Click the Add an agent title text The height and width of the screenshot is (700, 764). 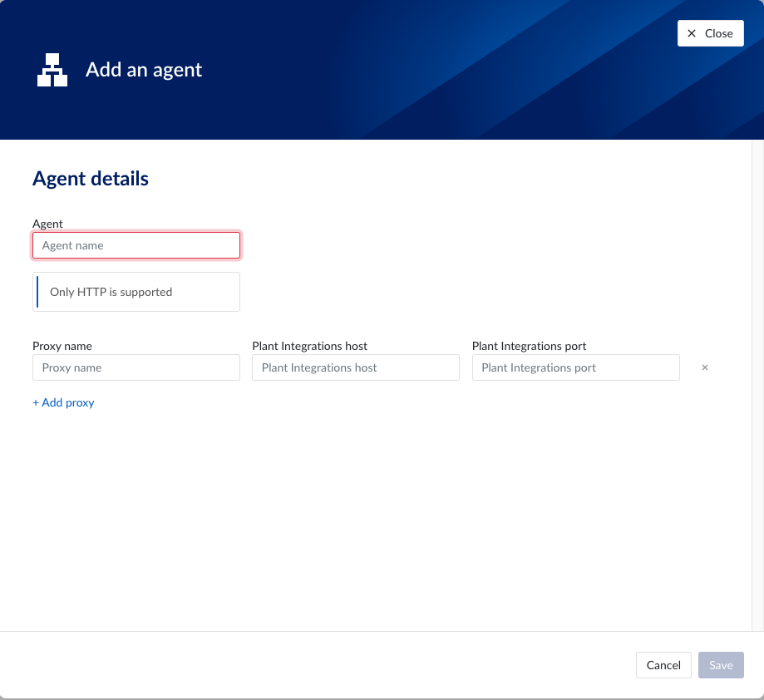coord(144,70)
